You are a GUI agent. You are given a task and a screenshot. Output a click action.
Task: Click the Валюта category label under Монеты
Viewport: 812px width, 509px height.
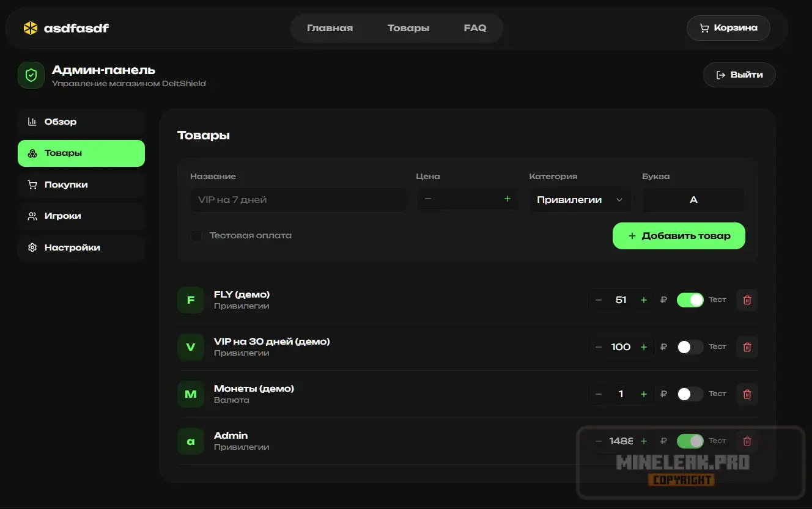231,400
